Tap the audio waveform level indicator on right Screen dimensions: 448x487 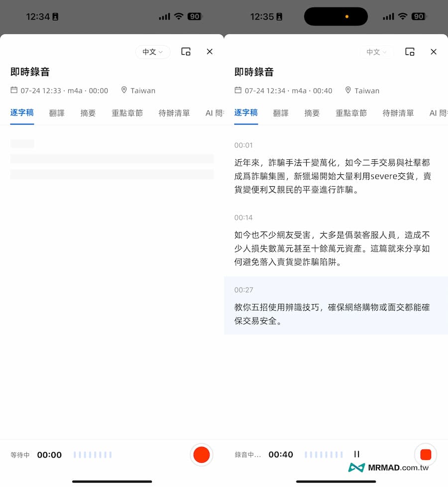coord(324,455)
